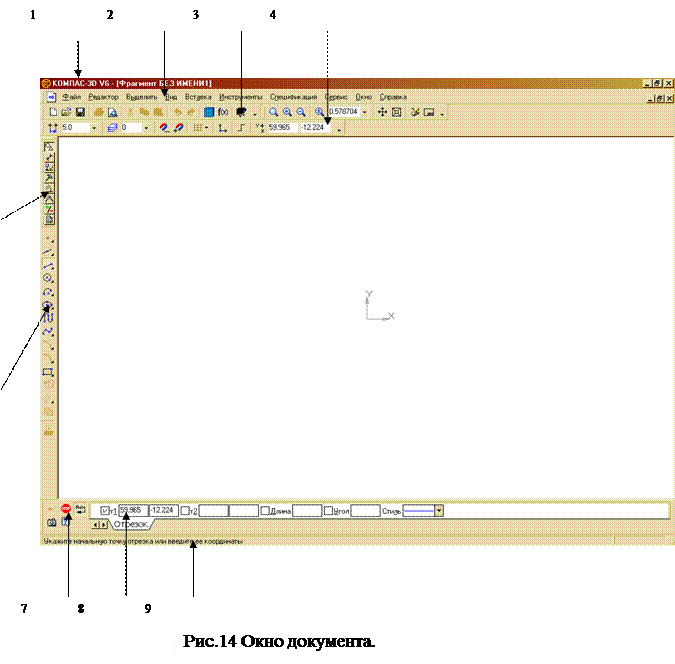This screenshot has height=664, width=675.
Task: Click the т1 X coordinate field 59.965
Action: [132, 510]
